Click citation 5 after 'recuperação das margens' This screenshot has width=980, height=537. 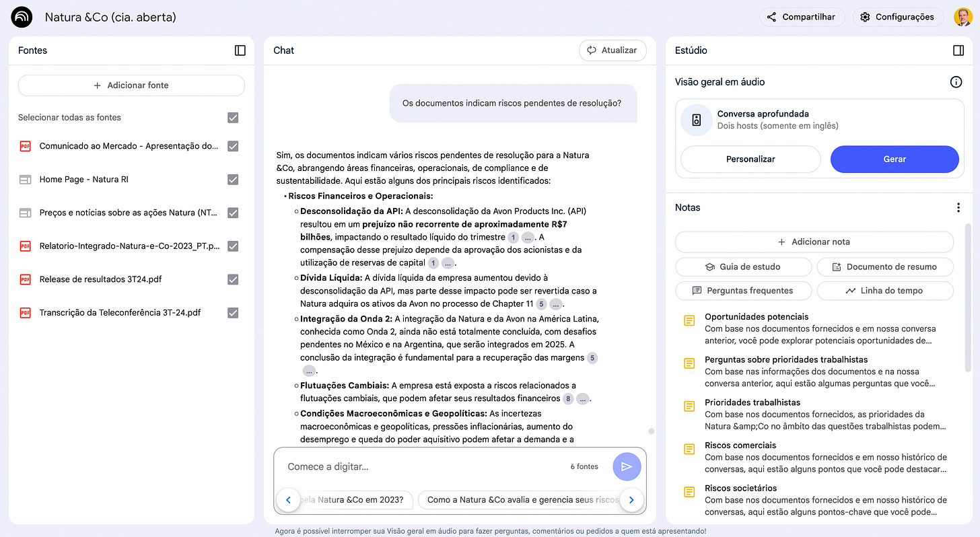(x=592, y=358)
